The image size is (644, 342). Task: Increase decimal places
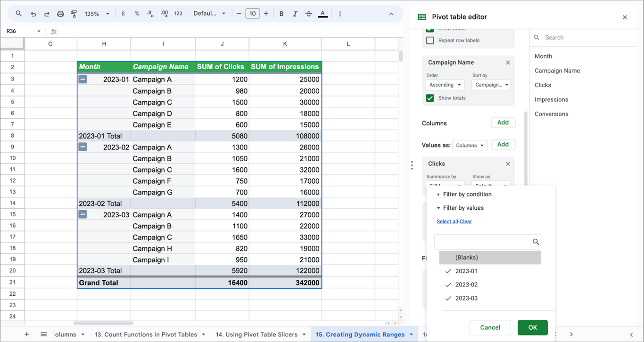pyautogui.click(x=164, y=14)
